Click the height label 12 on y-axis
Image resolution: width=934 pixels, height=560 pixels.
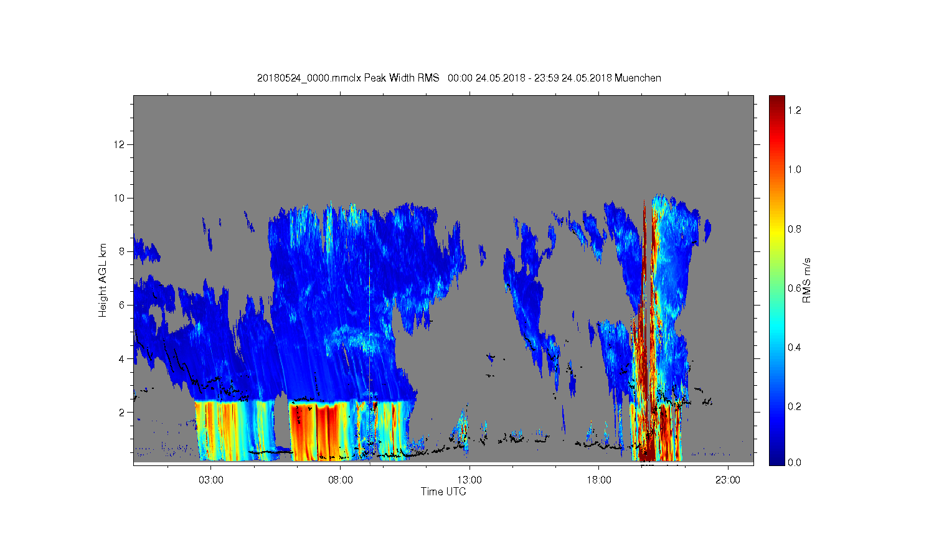120,144
